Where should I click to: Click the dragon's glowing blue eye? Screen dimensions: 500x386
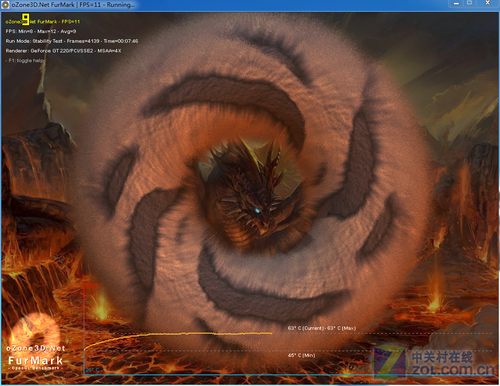tap(257, 210)
